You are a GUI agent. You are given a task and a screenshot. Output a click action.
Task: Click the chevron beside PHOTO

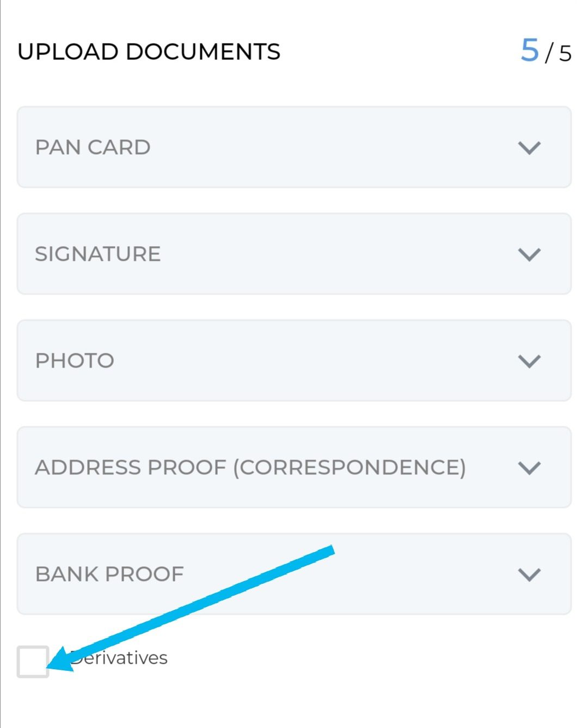click(529, 361)
